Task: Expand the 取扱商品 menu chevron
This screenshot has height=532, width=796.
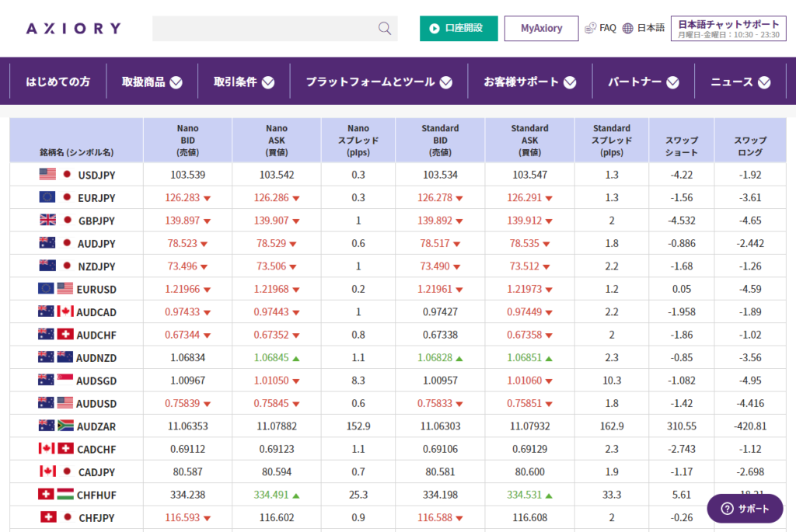Action: point(176,82)
